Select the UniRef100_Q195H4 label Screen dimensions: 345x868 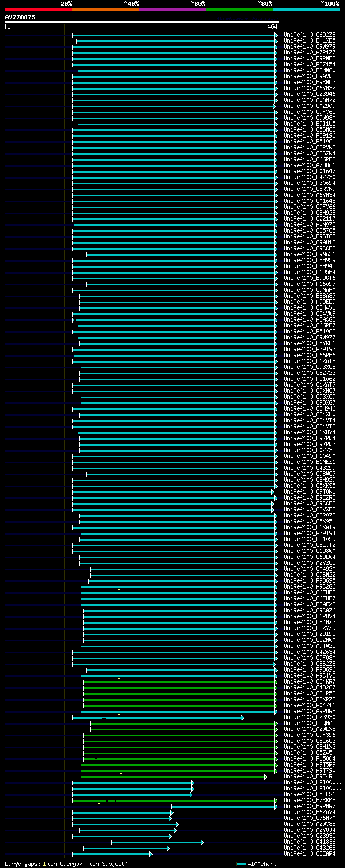pos(309,272)
